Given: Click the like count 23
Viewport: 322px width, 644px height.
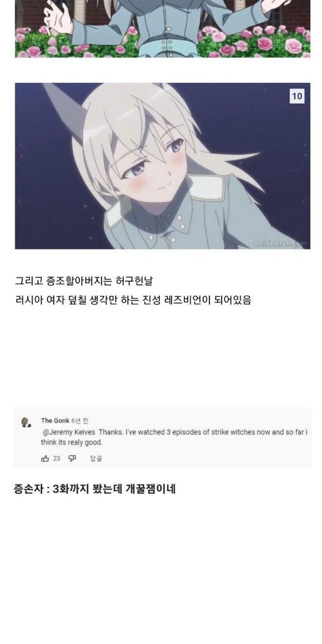Looking at the screenshot, I should pyautogui.click(x=57, y=458).
